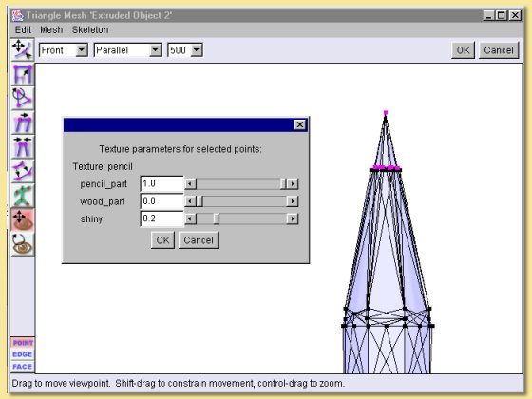Screen dimensions: 532x399
Task: Select the skew points tool
Action: click(23, 123)
